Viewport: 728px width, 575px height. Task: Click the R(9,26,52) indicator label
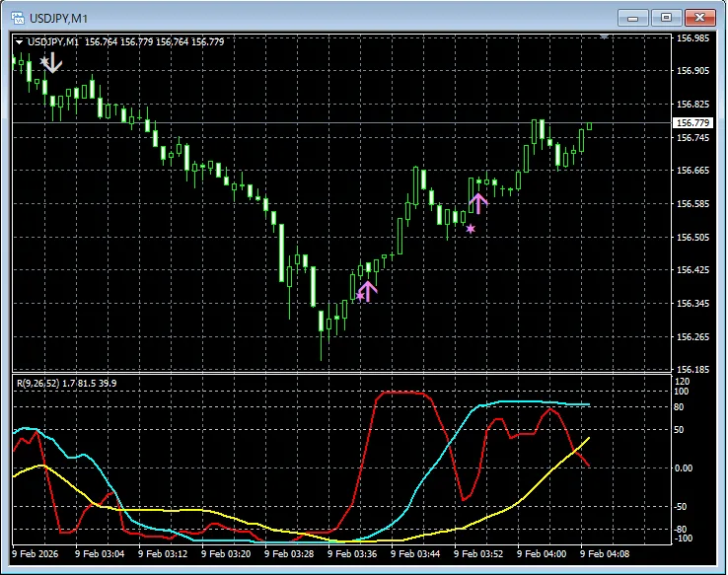coord(41,382)
